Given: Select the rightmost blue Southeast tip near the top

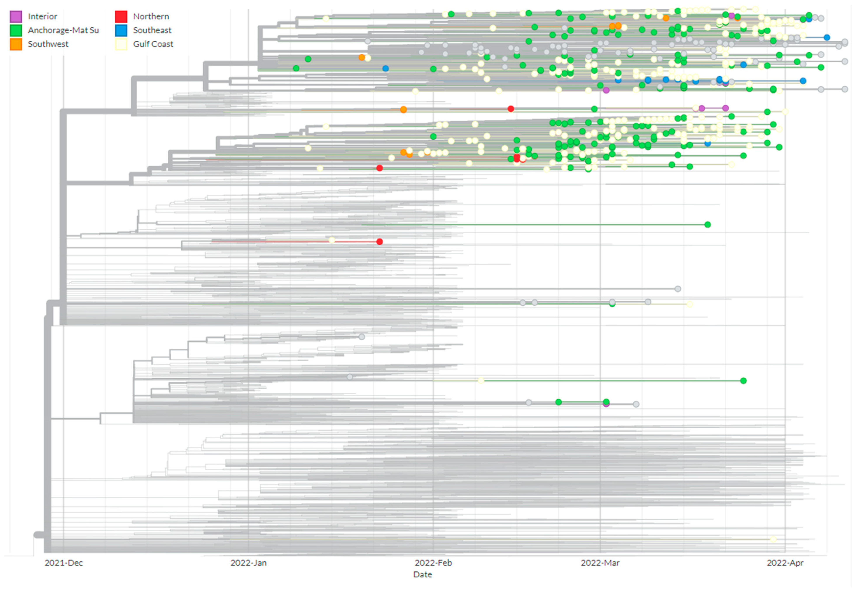Looking at the screenshot, I should click(827, 37).
